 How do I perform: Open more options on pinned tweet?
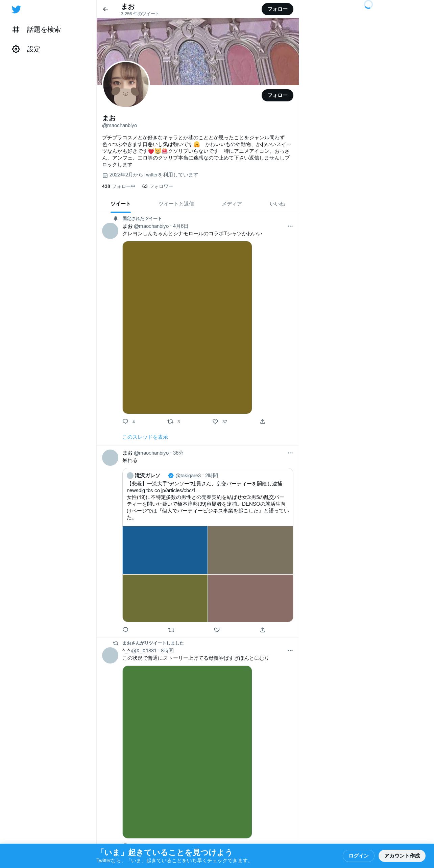(290, 226)
